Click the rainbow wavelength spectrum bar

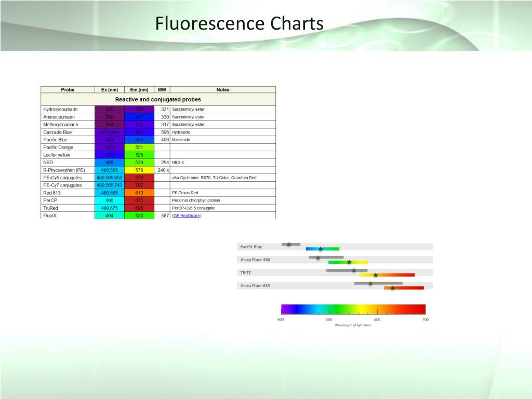[353, 309]
